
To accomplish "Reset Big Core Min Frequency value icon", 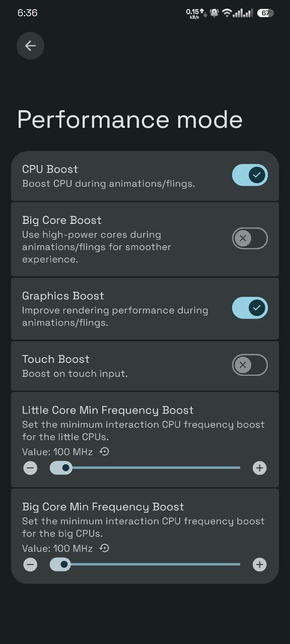I will [104, 548].
